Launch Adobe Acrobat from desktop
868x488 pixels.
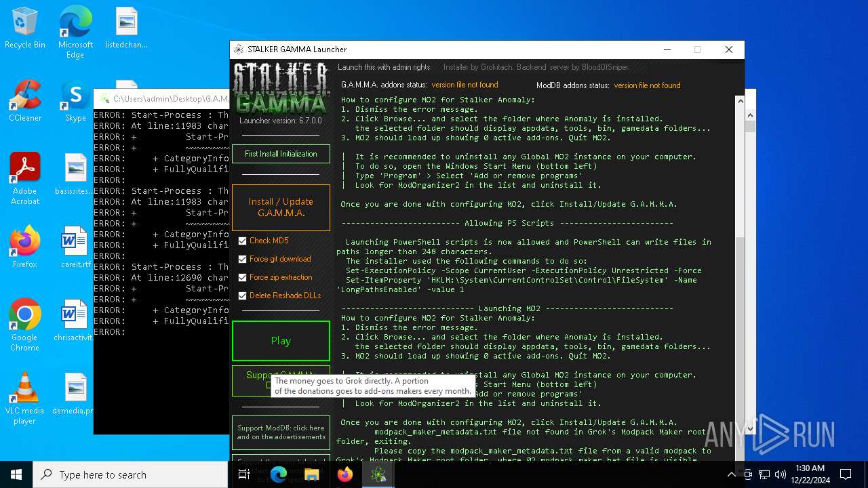pyautogui.click(x=25, y=179)
